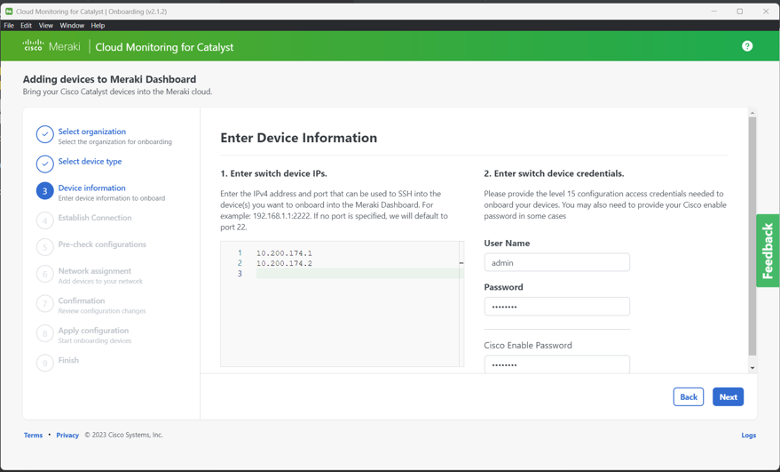Open the File menu
This screenshot has height=475, width=780.
point(9,25)
